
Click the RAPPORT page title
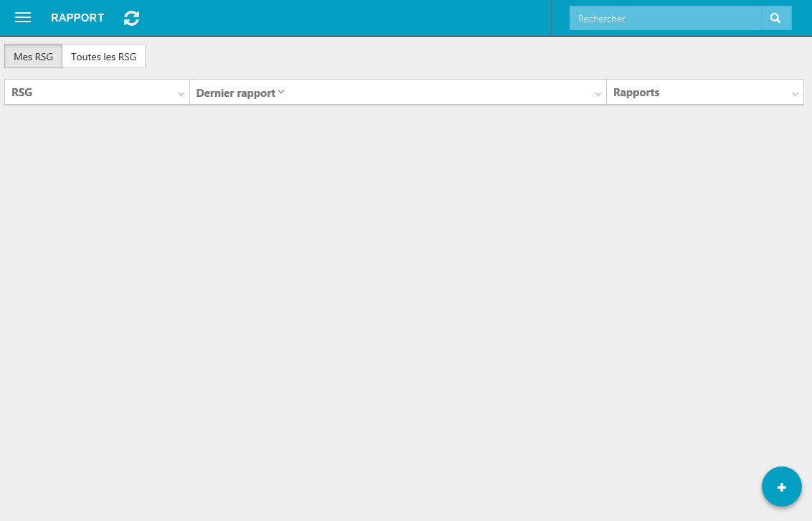click(x=77, y=18)
